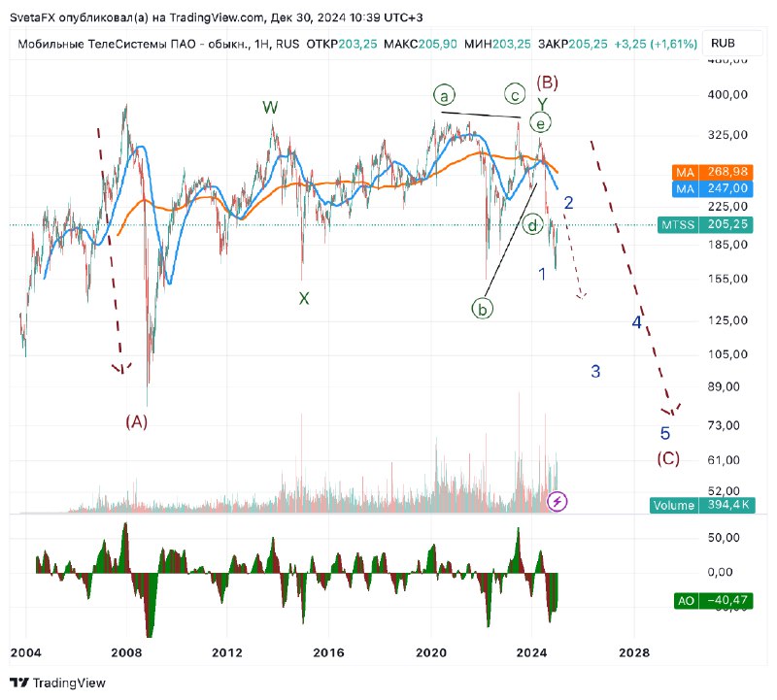Screen dimensions: 777x700
Task: Click the 73,00 price scale label
Action: click(x=724, y=425)
